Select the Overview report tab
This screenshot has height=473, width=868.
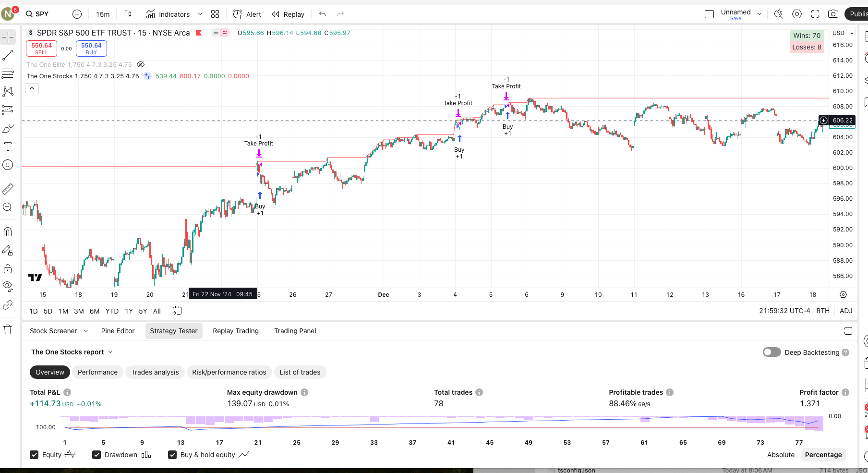coord(50,372)
